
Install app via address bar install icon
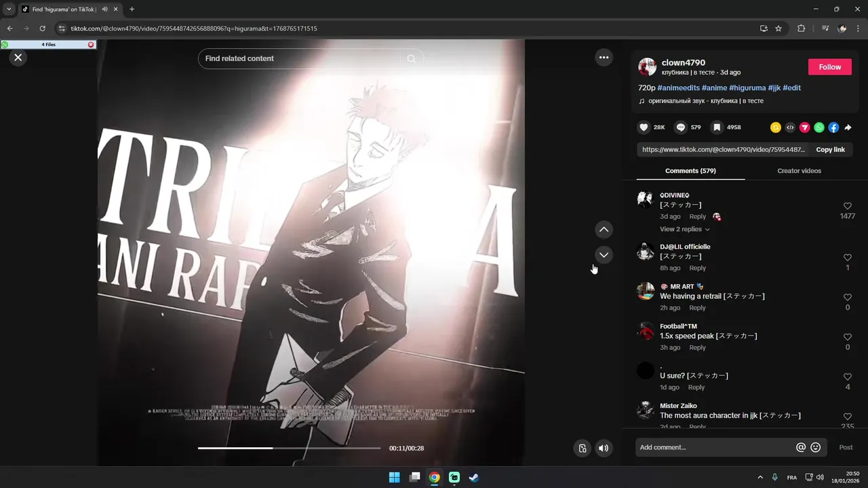[x=764, y=28]
